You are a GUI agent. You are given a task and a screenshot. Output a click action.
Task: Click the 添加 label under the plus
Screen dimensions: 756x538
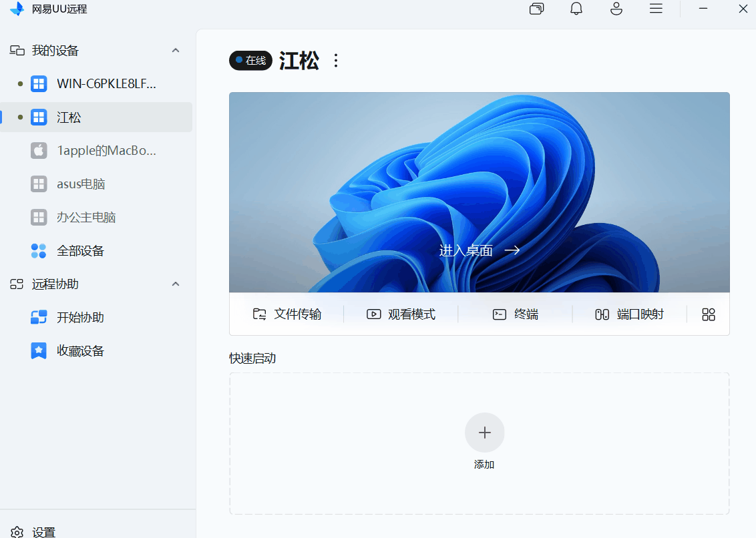coord(484,465)
